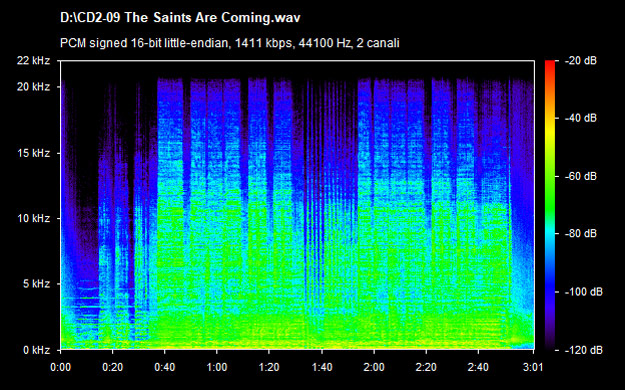
Task: Click the 0:00 time axis marker
Action: pos(61,367)
